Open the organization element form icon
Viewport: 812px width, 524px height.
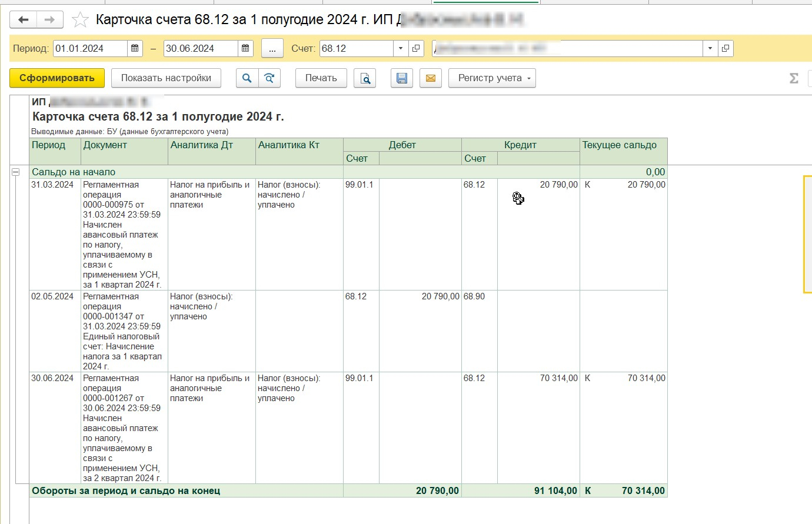726,49
